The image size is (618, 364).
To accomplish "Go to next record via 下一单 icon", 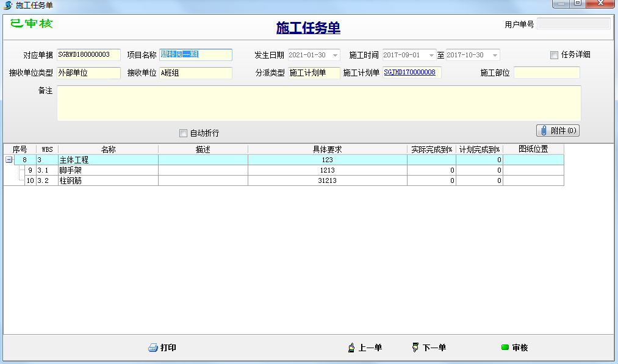I will [x=415, y=348].
